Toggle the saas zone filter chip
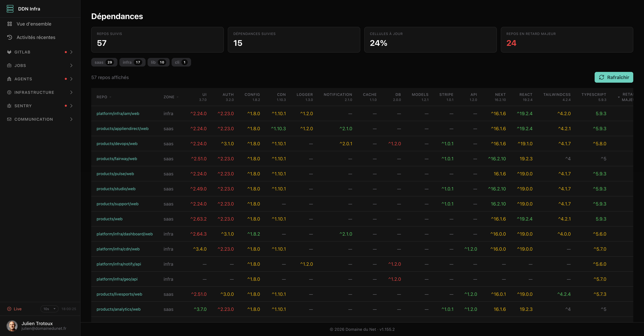The image size is (644, 336). click(x=104, y=62)
